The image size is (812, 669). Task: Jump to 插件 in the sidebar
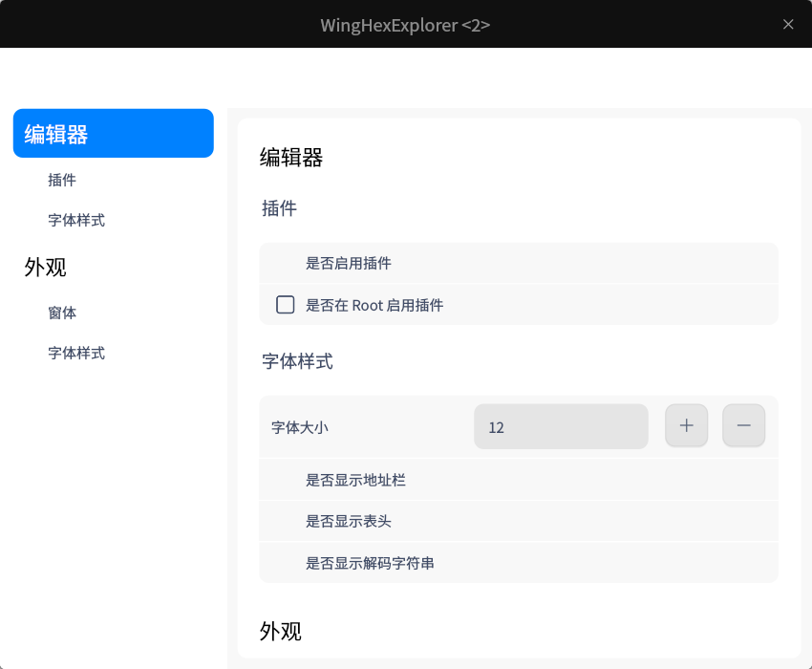[62, 180]
